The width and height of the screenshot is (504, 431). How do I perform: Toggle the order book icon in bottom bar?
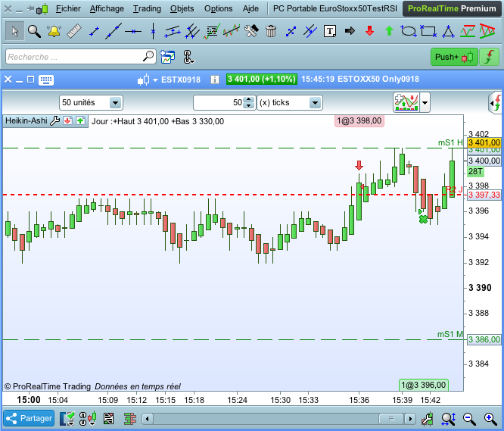click(130, 419)
